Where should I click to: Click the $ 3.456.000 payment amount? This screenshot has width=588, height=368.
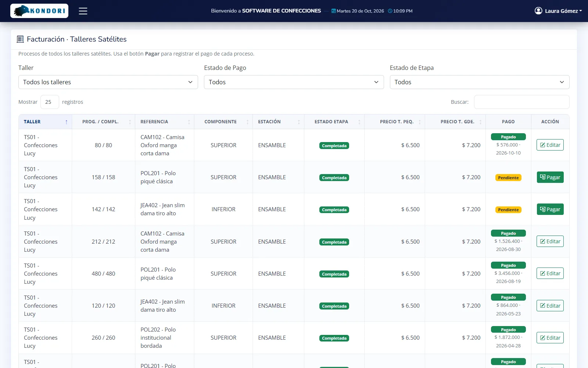[x=507, y=273]
